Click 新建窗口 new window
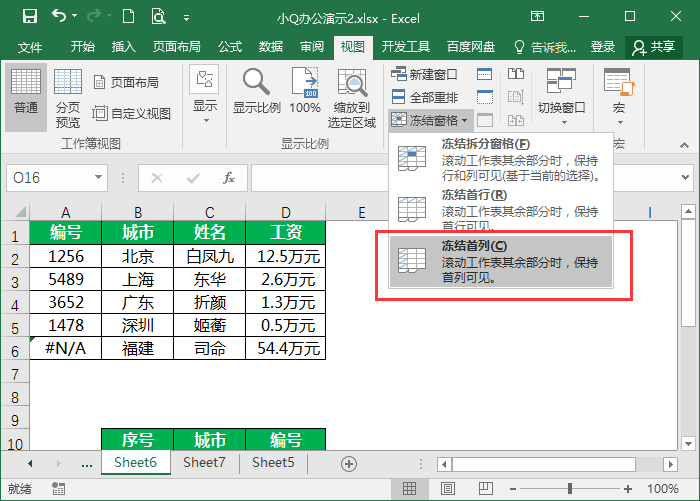700x501 pixels. [424, 74]
